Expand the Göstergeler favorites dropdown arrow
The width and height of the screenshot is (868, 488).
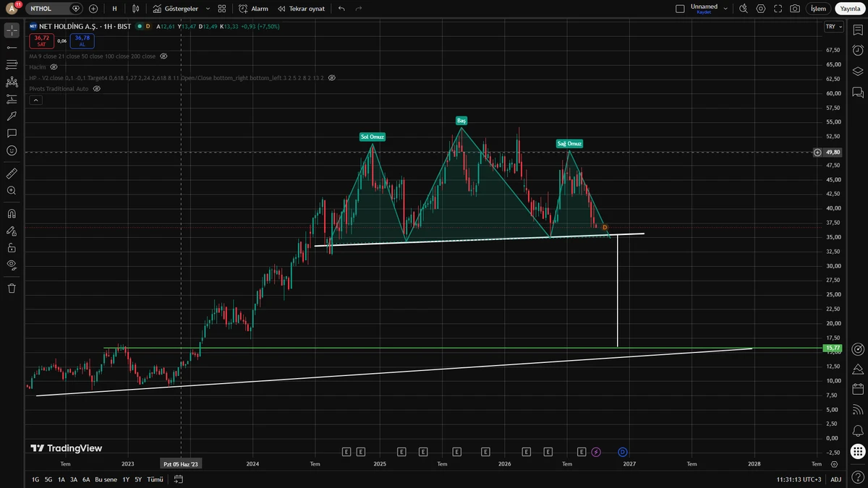(x=208, y=9)
